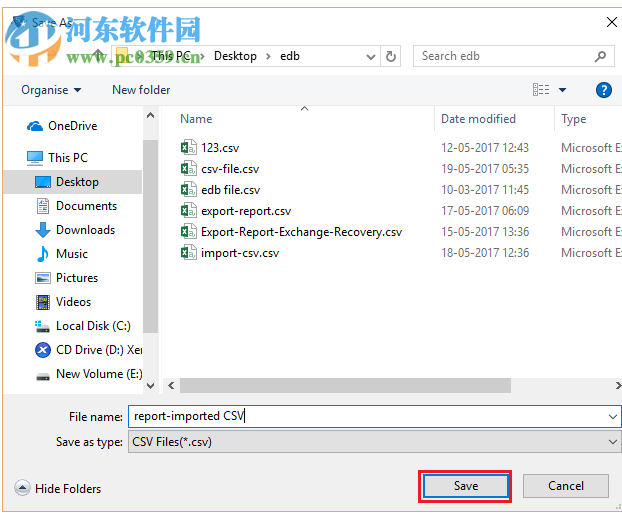Expand the view options dropdown arrow

pos(562,90)
